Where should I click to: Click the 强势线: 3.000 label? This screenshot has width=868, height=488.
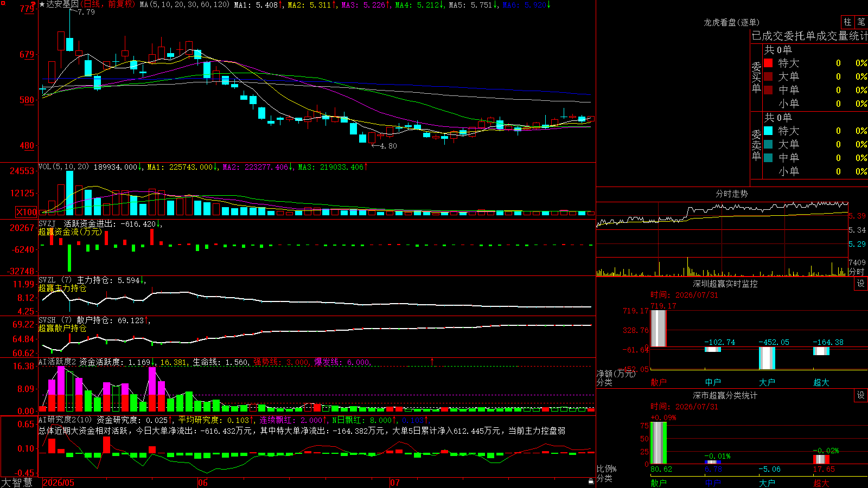281,362
